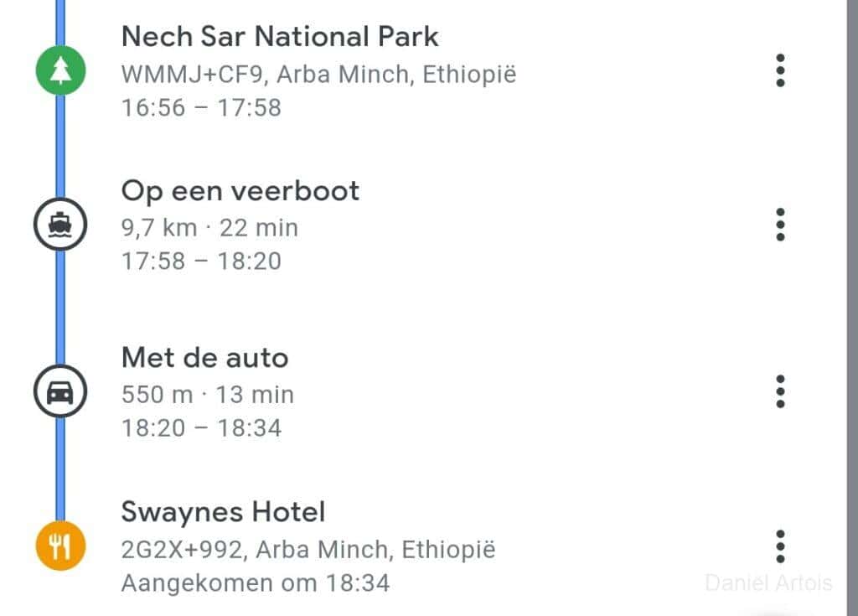This screenshot has width=858, height=616.
Task: Click the green tree park icon
Action: click(60, 72)
